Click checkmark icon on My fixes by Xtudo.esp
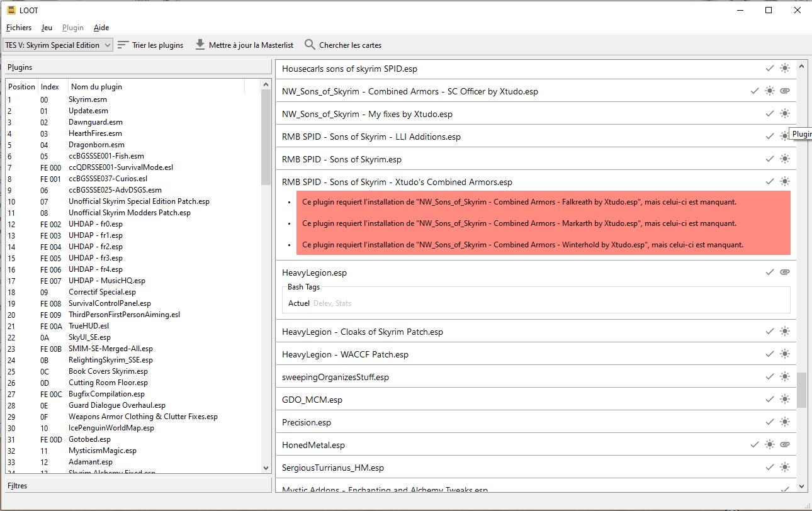 769,113
